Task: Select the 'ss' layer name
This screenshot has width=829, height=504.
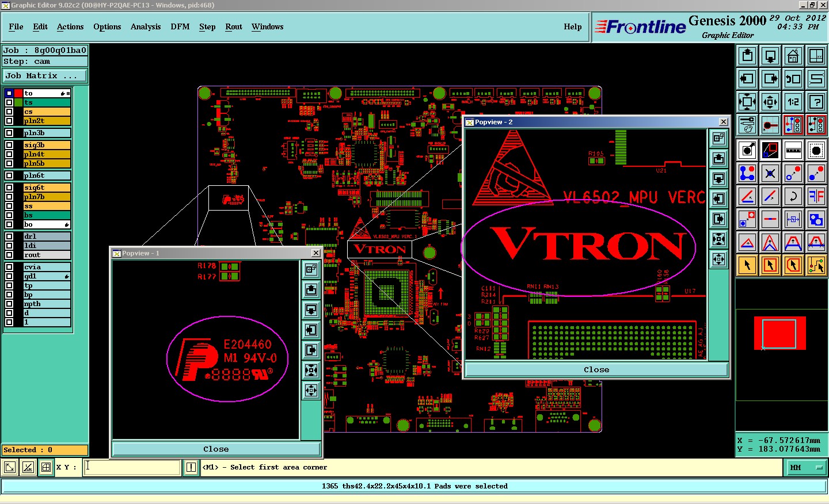Action: pos(47,206)
